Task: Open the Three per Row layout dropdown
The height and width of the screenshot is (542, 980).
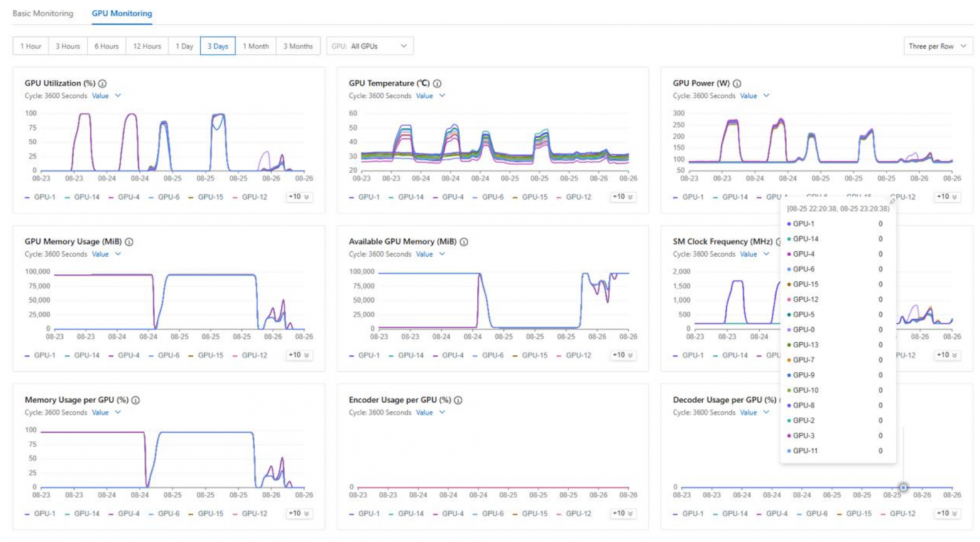Action: coord(937,46)
